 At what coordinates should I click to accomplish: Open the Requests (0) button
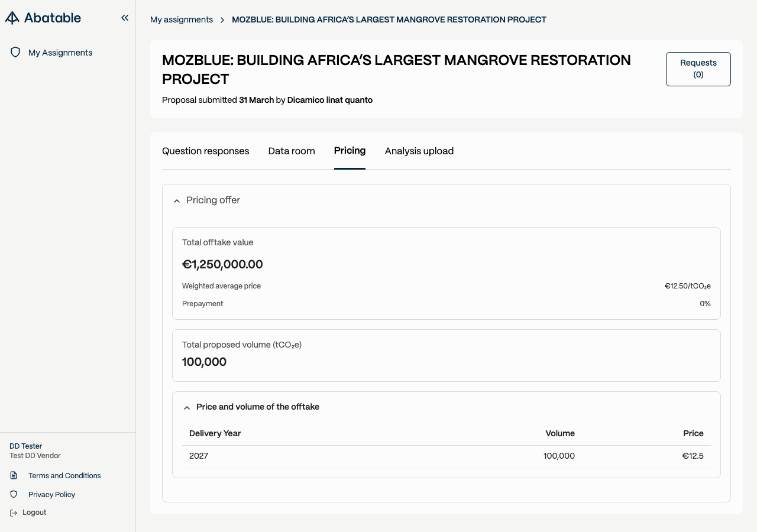click(698, 69)
